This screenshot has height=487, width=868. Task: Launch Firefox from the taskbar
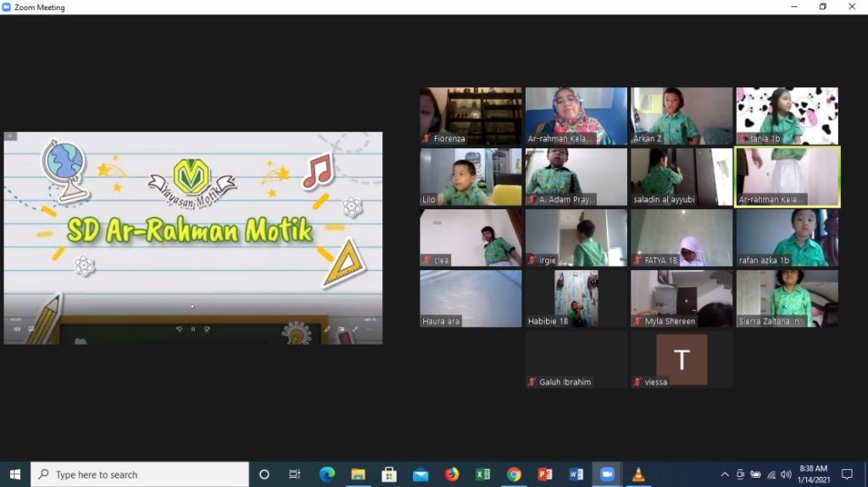point(452,474)
